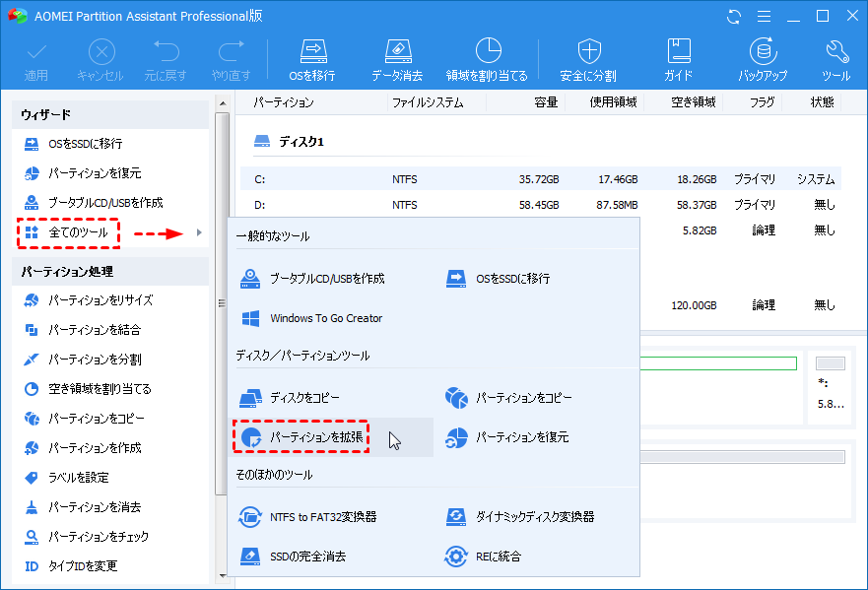Select パーティションを分割 in sidebar
This screenshot has width=868, height=590.
pyautogui.click(x=83, y=360)
